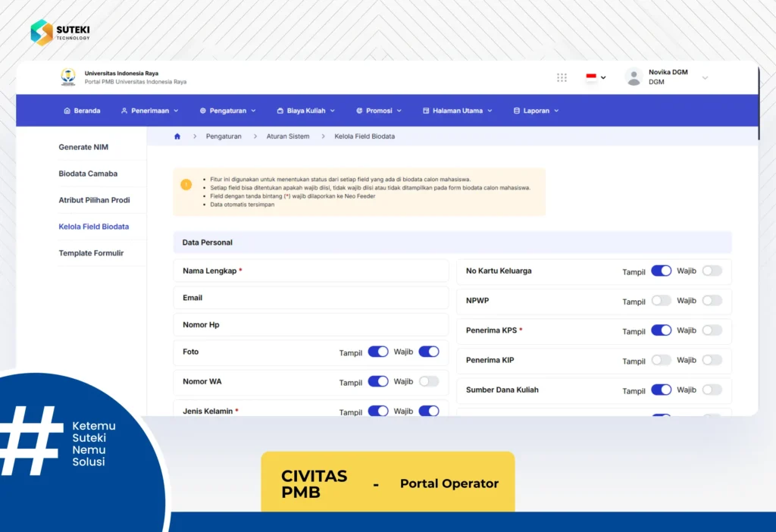Screen dimensions: 776x532
Task: Click the Promosi icon
Action: pyautogui.click(x=359, y=111)
